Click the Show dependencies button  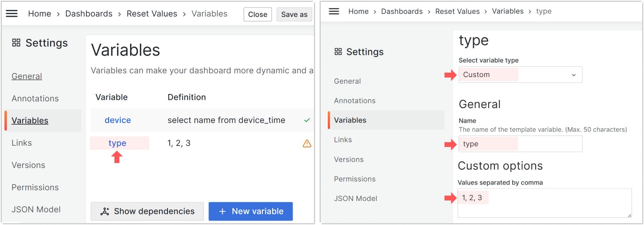pos(147,212)
